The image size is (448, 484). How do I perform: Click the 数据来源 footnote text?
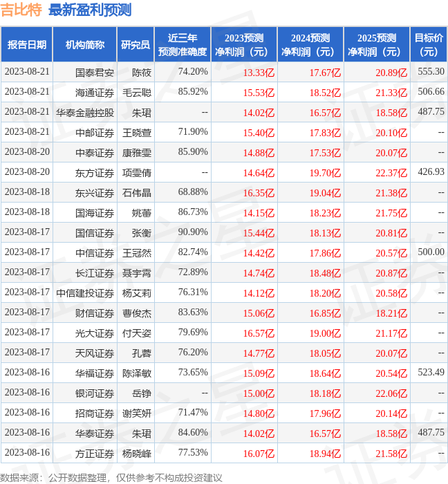pos(111,478)
